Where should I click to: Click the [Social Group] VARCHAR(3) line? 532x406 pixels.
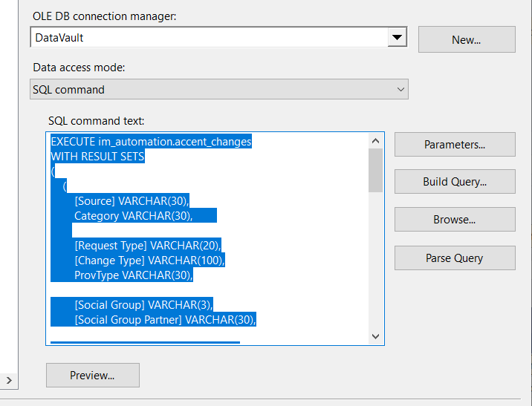(143, 305)
